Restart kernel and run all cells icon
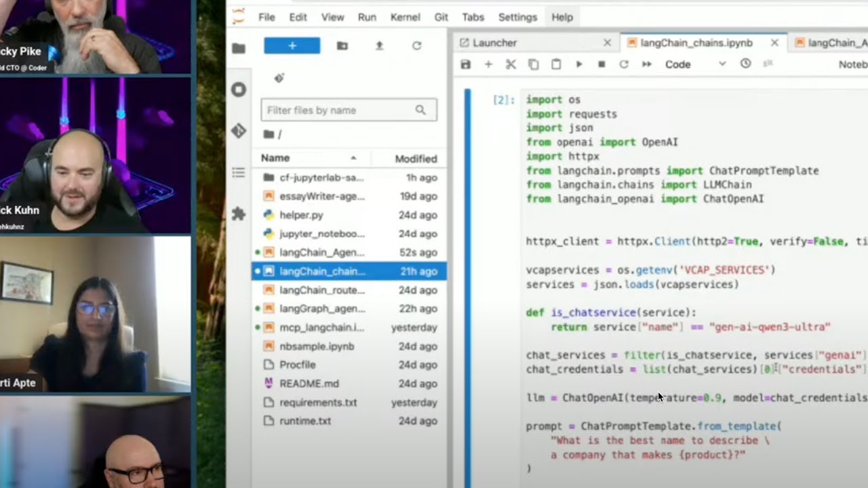 click(x=646, y=64)
